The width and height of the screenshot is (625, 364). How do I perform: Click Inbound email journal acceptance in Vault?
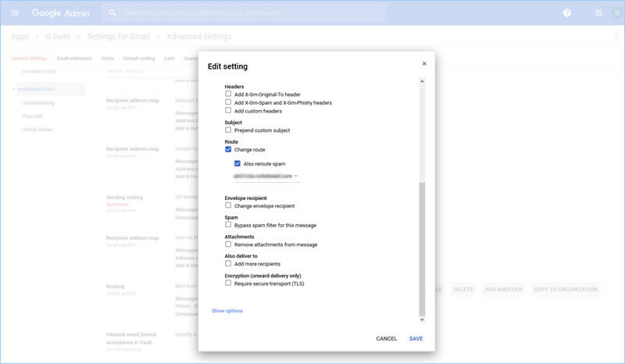131,338
